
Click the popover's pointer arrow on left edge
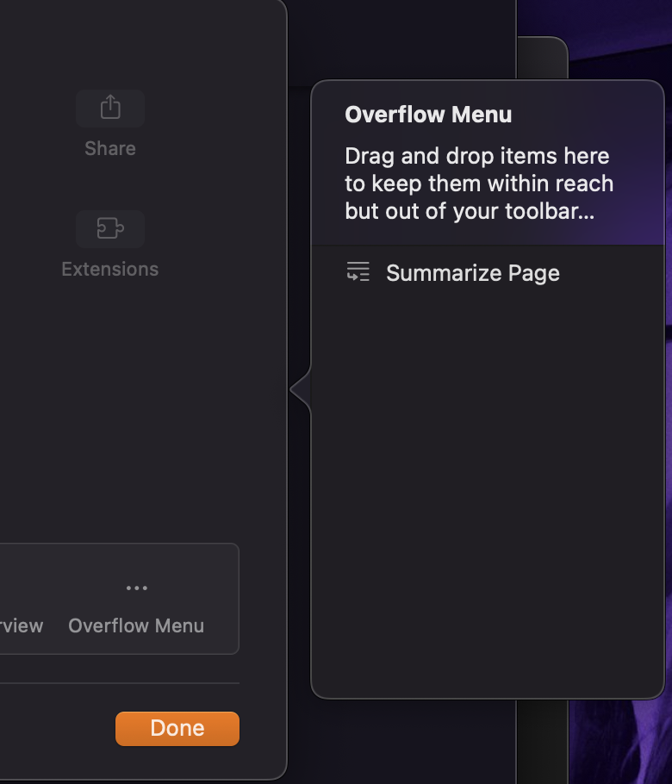coord(300,390)
